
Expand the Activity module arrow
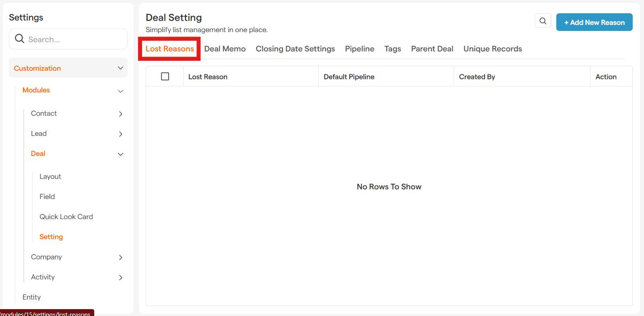[x=120, y=277]
